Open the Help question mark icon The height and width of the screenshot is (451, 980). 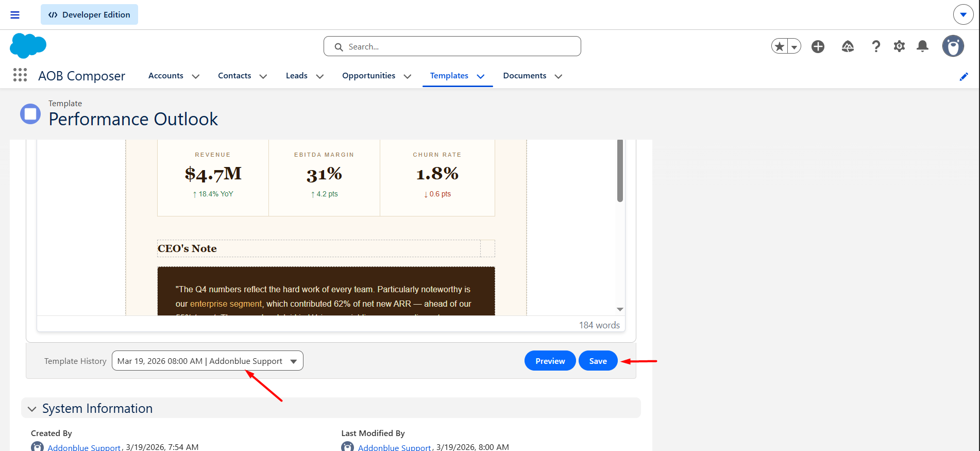[x=876, y=46]
